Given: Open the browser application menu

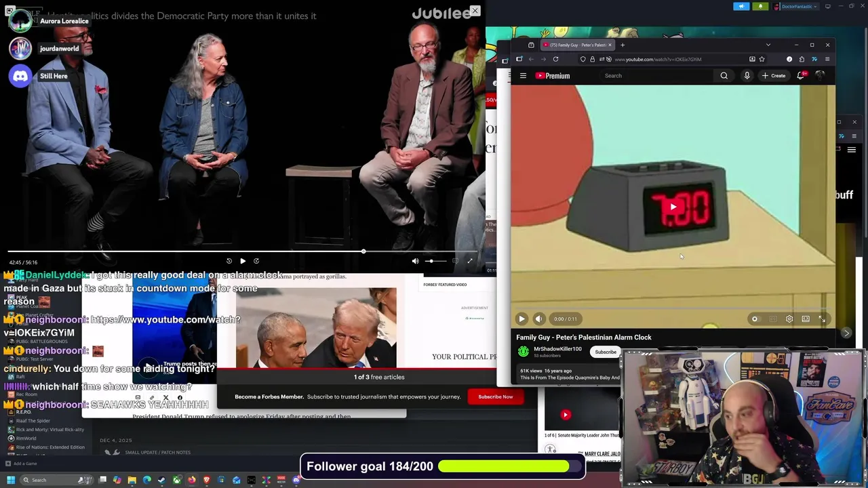Looking at the screenshot, I should pos(827,59).
